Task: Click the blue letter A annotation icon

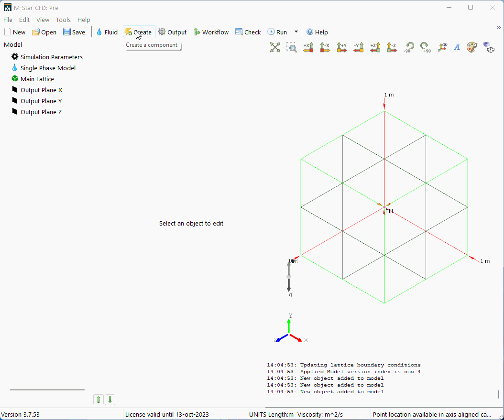Action: (457, 47)
